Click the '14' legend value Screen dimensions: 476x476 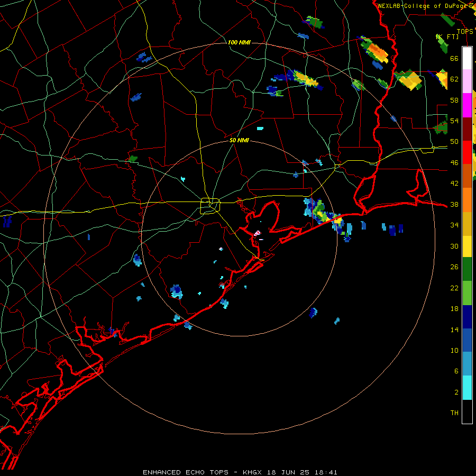[x=454, y=329]
